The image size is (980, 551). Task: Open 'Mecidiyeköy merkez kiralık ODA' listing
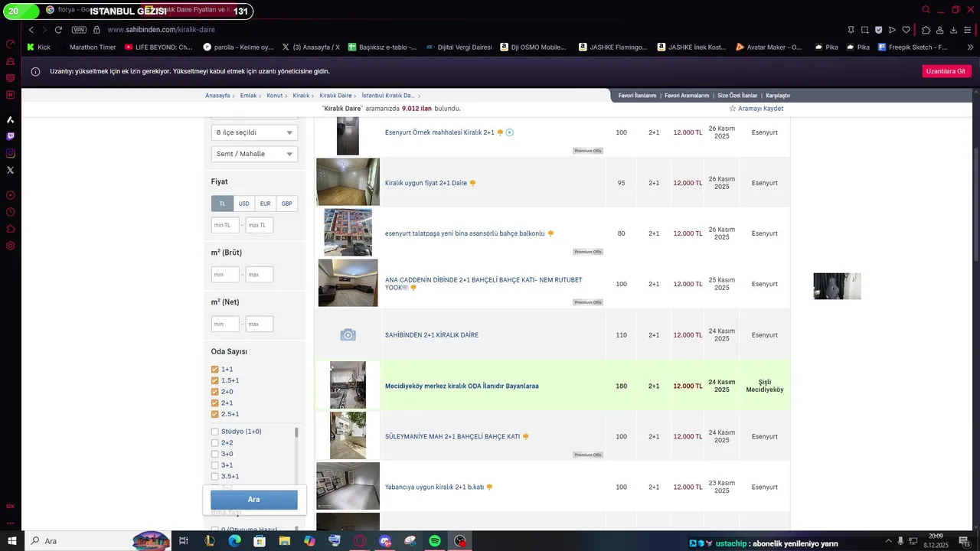point(462,386)
